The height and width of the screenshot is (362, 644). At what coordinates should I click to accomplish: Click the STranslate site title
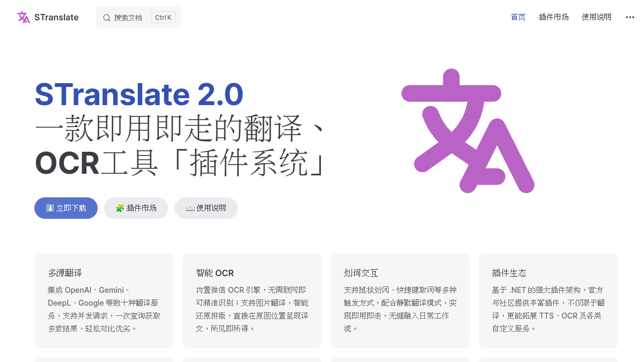pyautogui.click(x=56, y=17)
